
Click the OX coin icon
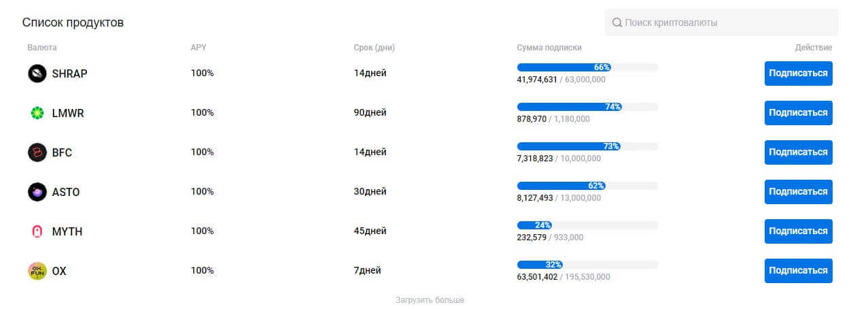[37, 271]
